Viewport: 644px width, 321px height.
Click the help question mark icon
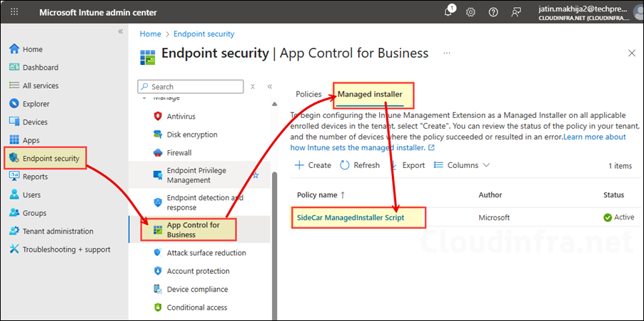(493, 12)
